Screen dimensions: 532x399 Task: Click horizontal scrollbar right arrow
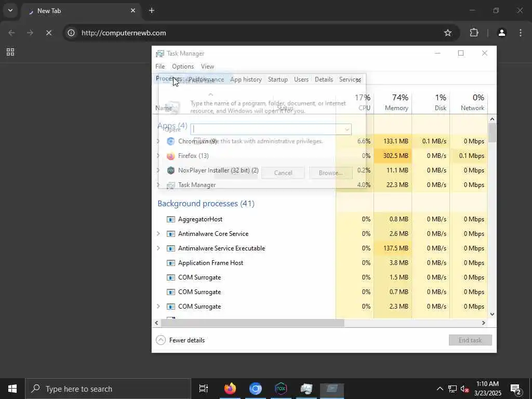[484, 323]
